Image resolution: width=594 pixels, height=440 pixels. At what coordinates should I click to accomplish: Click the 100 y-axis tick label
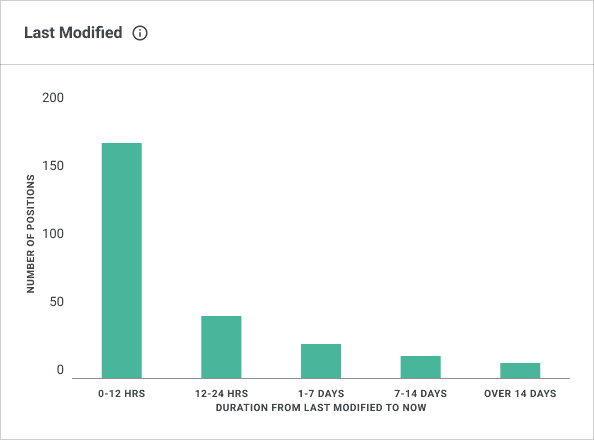click(x=53, y=234)
